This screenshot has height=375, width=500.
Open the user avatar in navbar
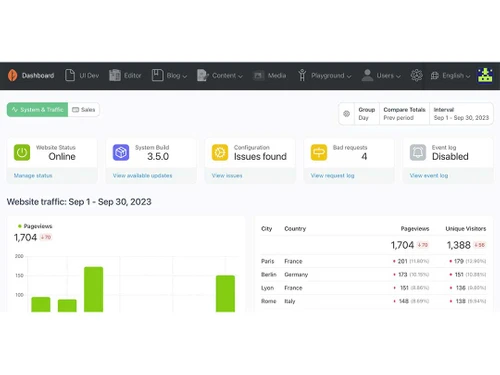(485, 75)
